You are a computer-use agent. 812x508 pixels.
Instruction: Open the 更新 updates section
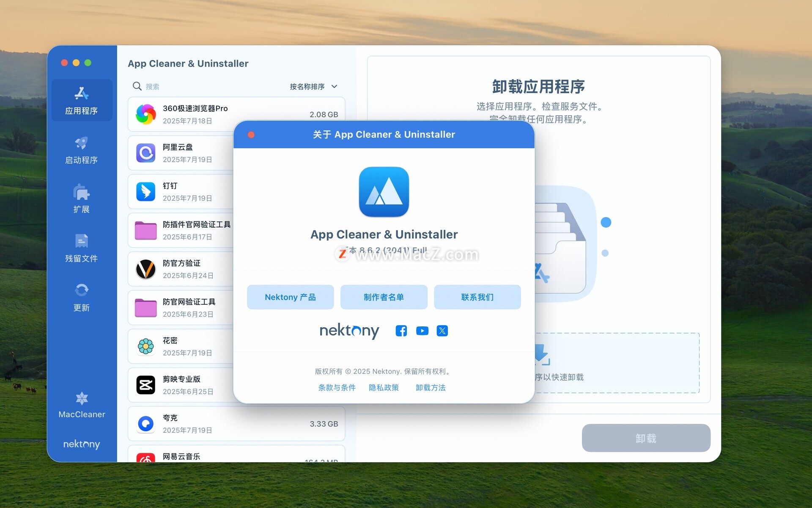coord(82,298)
